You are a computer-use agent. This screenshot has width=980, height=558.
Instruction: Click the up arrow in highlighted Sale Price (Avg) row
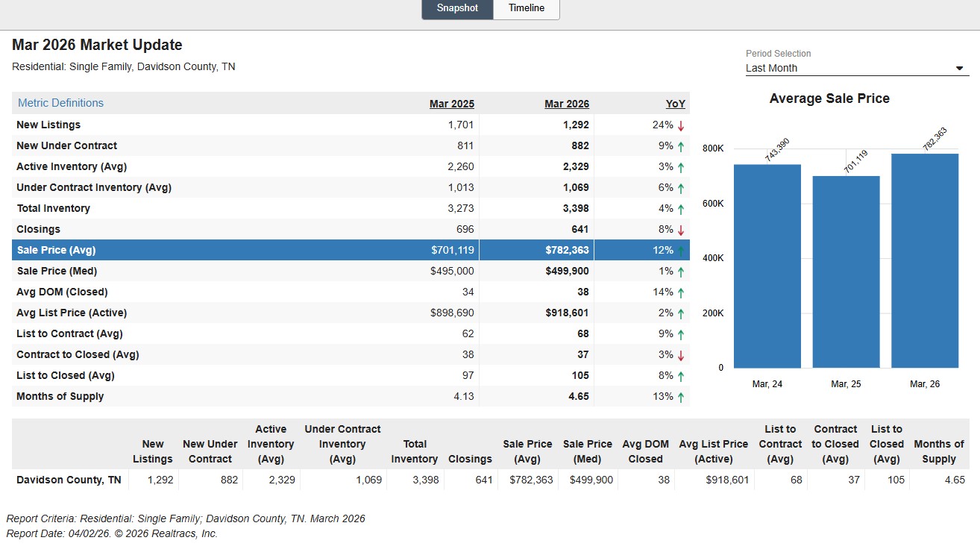pyautogui.click(x=681, y=251)
